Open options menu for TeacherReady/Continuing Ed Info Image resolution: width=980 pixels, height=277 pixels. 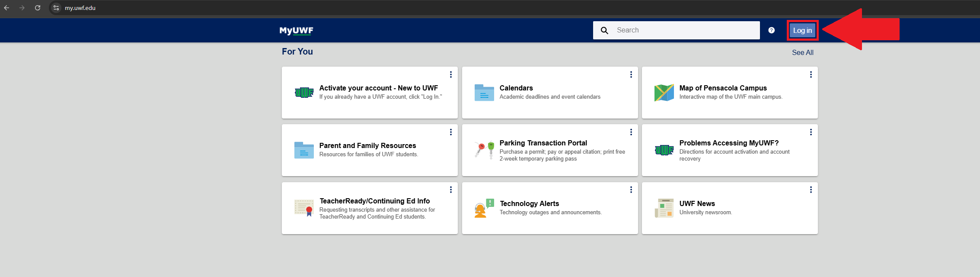click(x=451, y=190)
